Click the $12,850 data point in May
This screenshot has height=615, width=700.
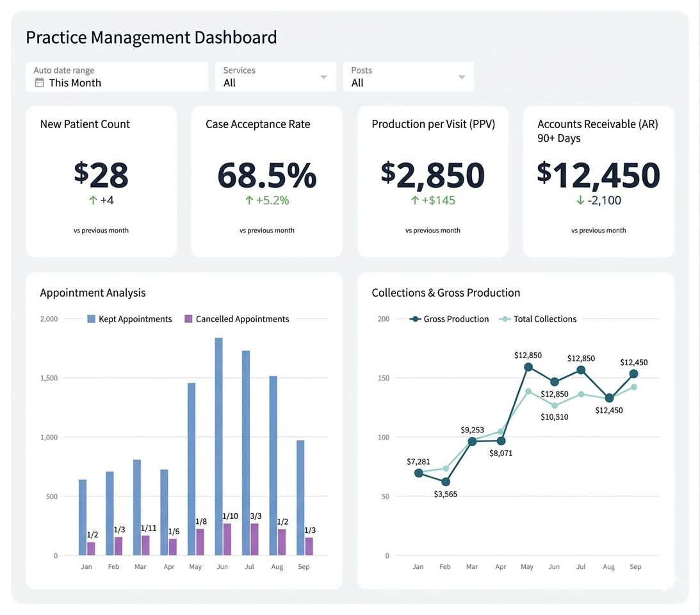528,367
